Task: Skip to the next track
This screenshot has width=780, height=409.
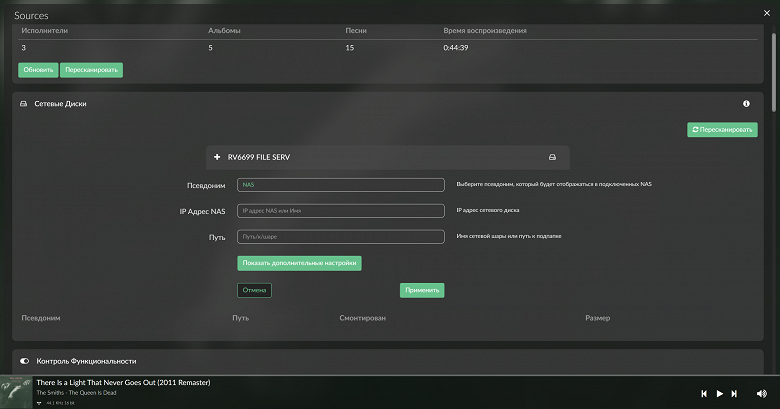Action: tap(734, 394)
